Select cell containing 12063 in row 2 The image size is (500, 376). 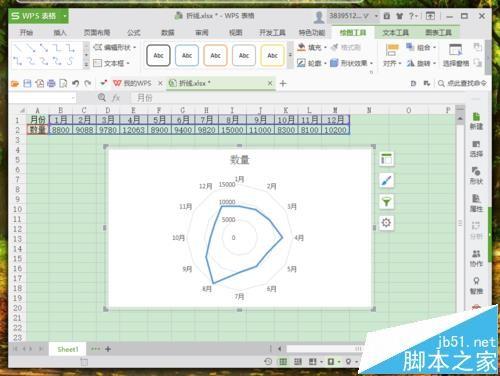(133, 130)
